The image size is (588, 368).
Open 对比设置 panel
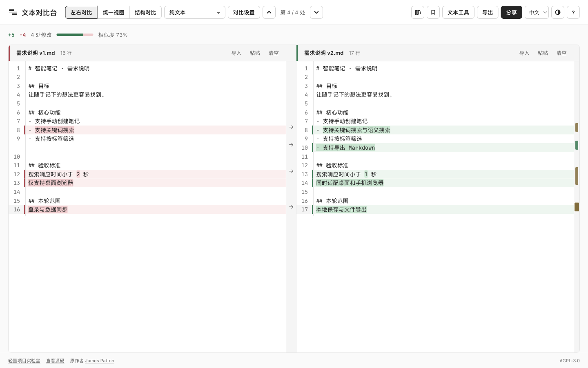coord(244,12)
